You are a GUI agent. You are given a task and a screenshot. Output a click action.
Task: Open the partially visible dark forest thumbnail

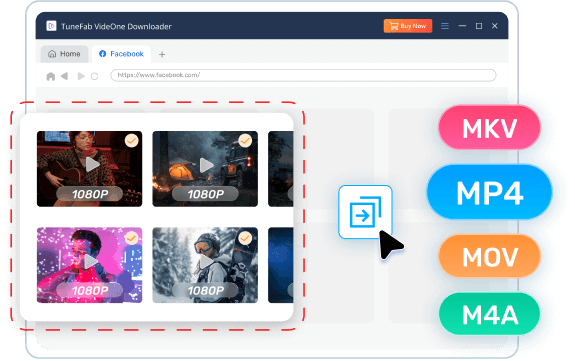tap(281, 169)
